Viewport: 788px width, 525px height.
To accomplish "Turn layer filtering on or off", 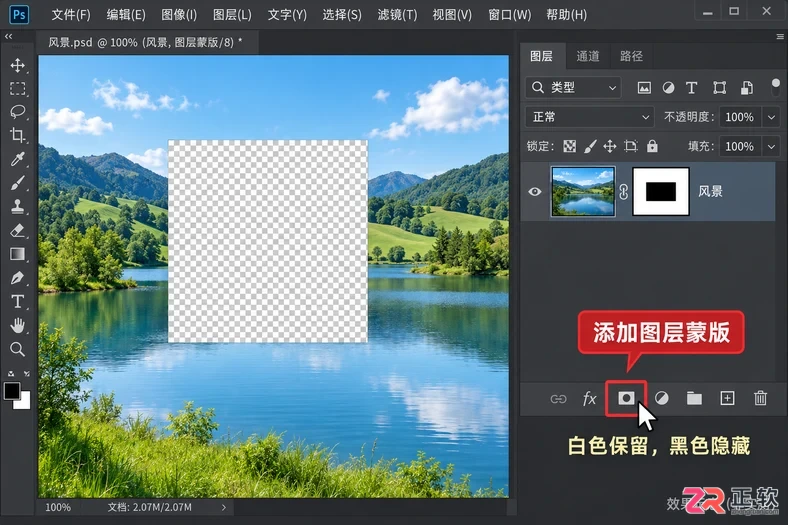I will tap(775, 86).
